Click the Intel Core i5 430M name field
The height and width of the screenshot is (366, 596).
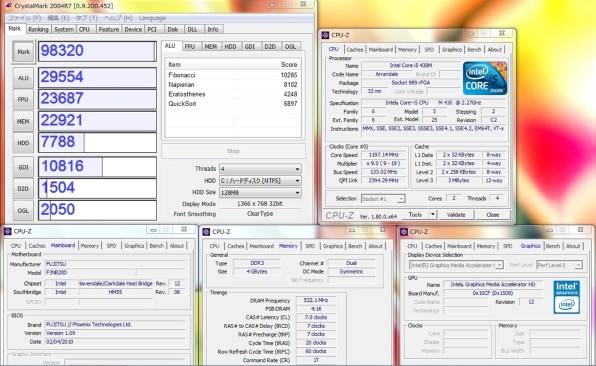coord(411,65)
